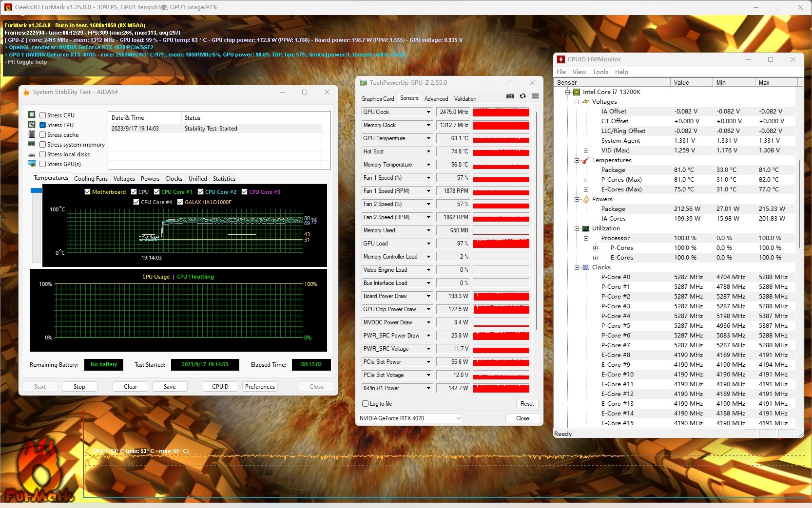The width and height of the screenshot is (812, 508).
Task: Open the GPU Load sensor dropdown
Action: coord(429,244)
